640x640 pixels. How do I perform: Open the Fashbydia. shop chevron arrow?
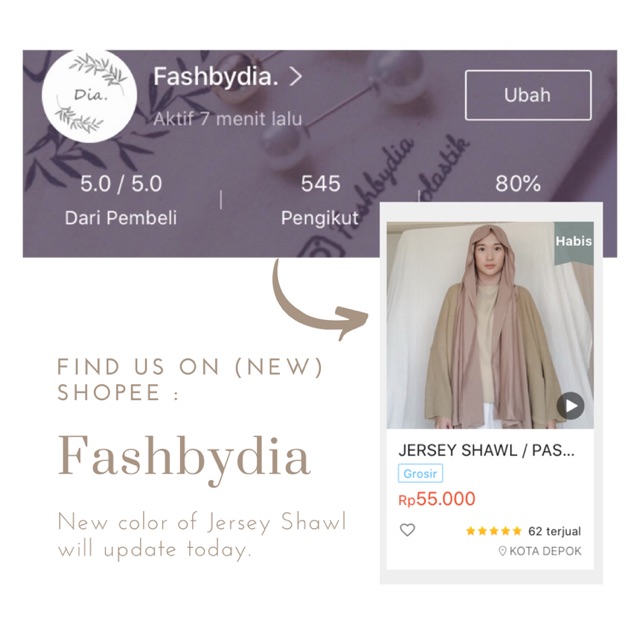coord(296,77)
